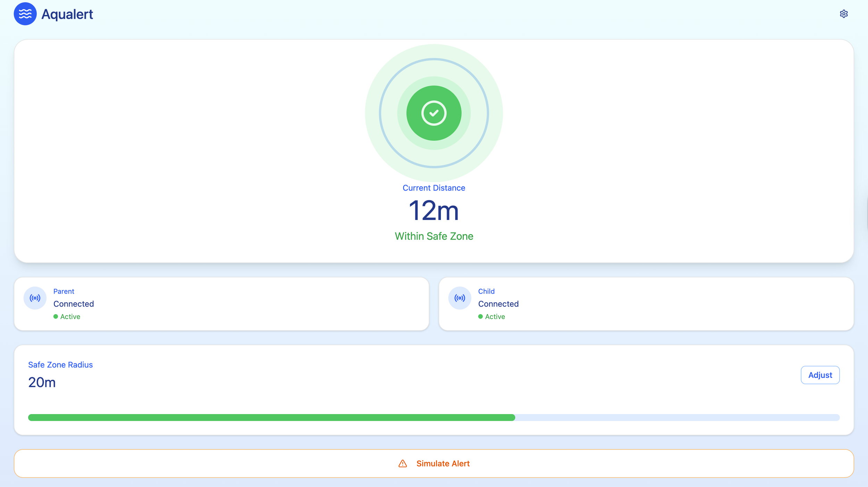The height and width of the screenshot is (487, 868).
Task: Click the 12m current distance value
Action: click(x=434, y=211)
